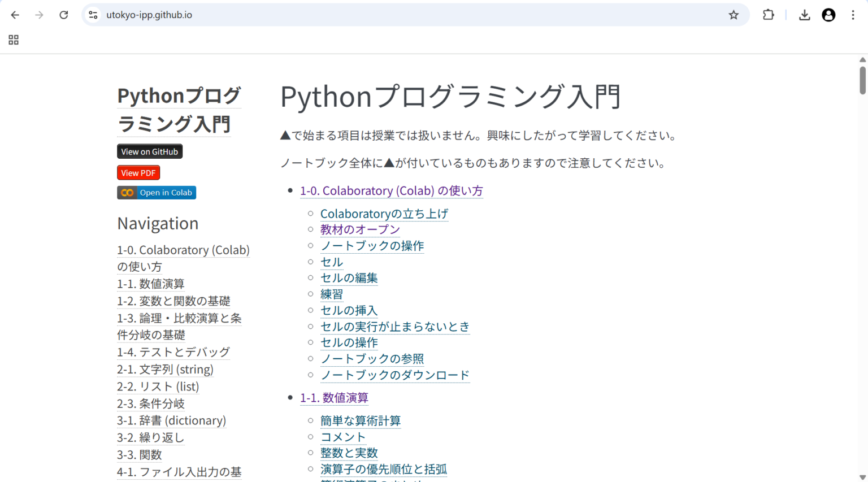Click the View on GitHub button
The height and width of the screenshot is (482, 868).
(x=149, y=151)
